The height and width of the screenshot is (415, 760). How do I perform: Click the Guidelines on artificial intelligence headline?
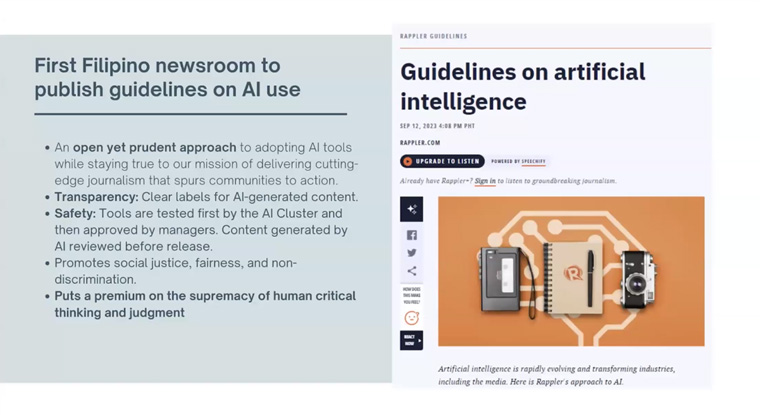point(522,87)
